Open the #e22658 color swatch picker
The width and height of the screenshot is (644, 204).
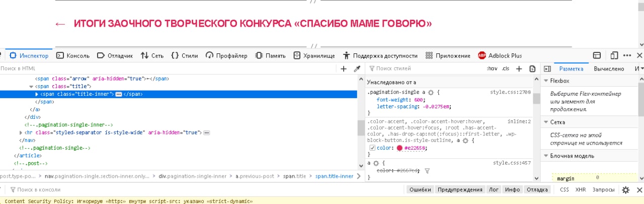click(x=399, y=148)
